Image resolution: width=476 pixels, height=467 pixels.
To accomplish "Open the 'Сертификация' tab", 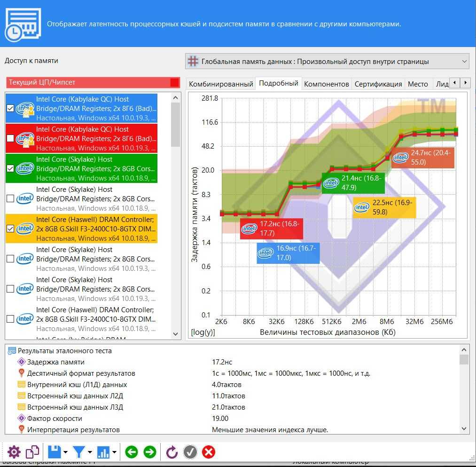I will pos(378,84).
